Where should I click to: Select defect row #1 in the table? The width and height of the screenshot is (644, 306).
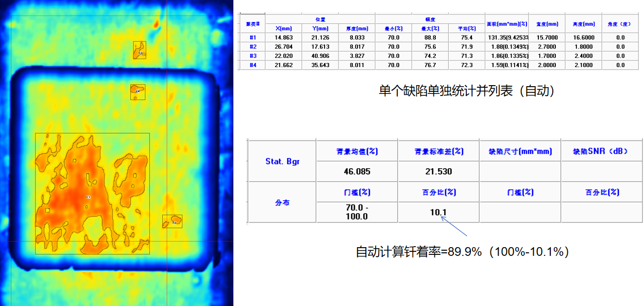tap(252, 38)
